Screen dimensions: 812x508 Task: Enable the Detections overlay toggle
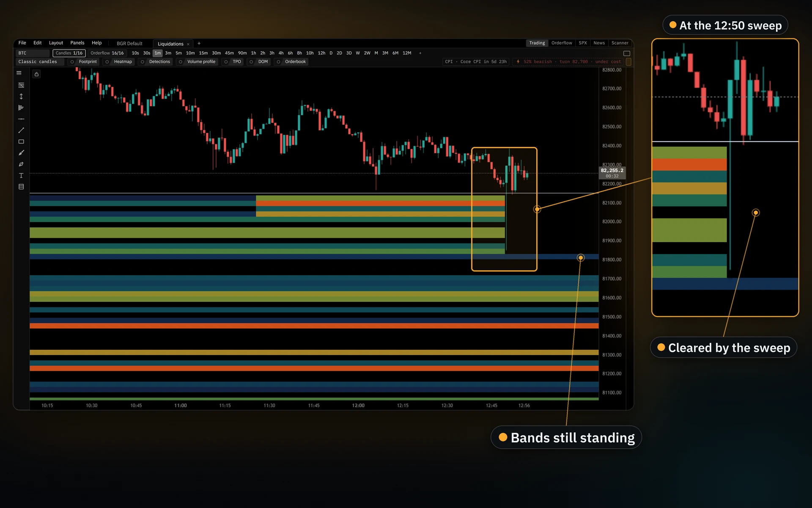click(x=155, y=62)
